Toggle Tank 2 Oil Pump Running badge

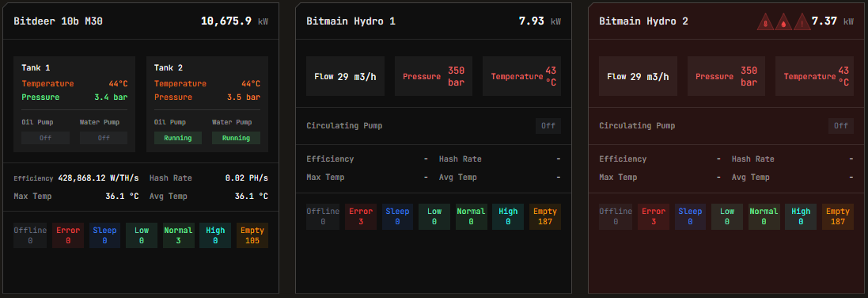coord(178,138)
